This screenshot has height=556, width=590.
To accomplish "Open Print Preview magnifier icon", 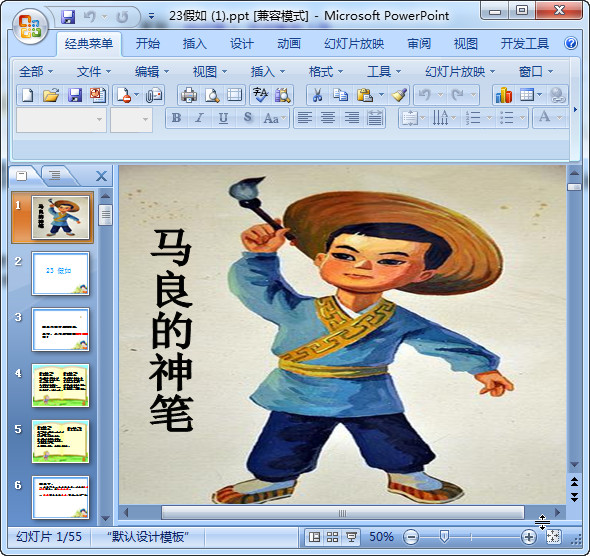I will tap(212, 95).
